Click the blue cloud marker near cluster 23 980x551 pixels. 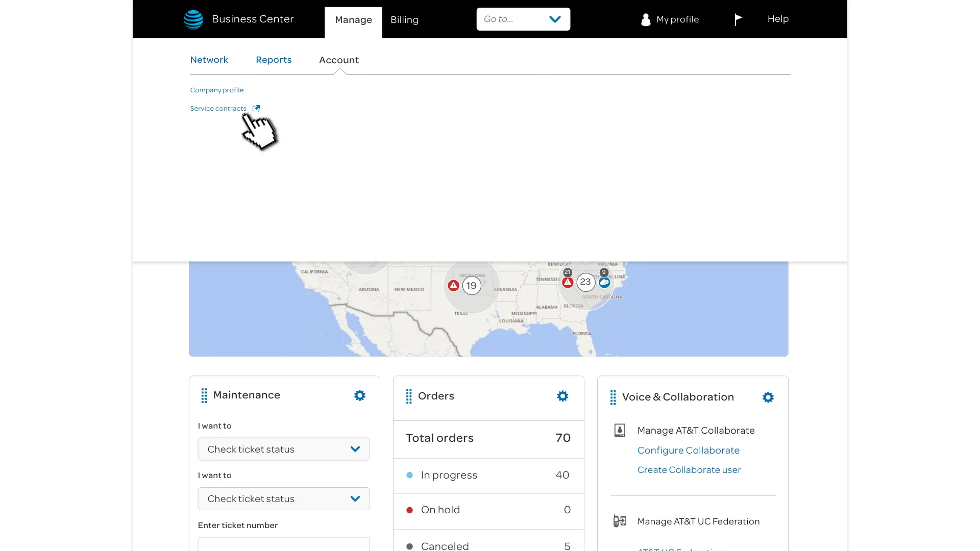tap(604, 282)
